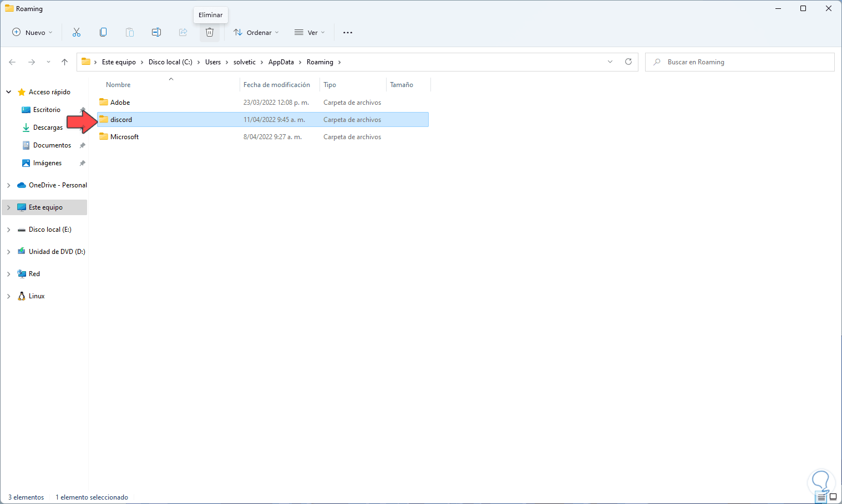Select Disco local (E:) in sidebar
This screenshot has height=504, width=842.
(x=50, y=230)
